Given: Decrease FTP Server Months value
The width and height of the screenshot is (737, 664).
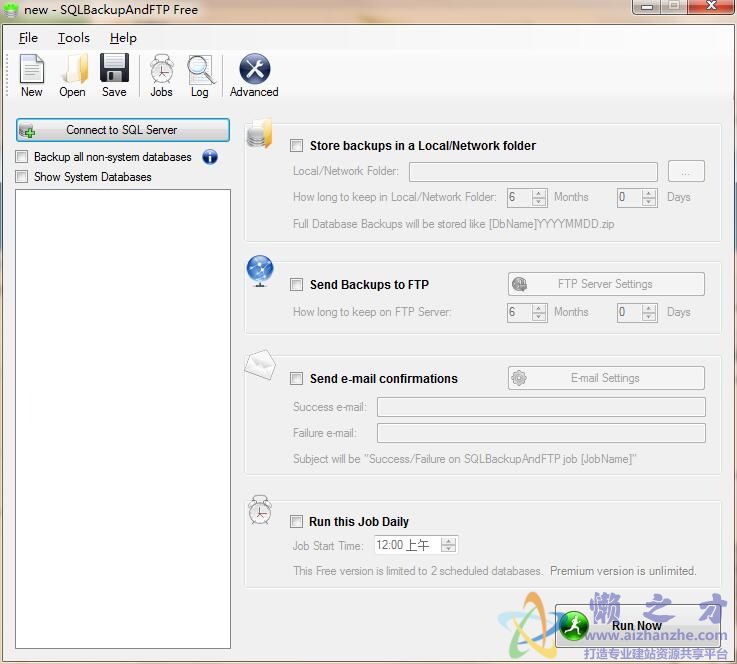Looking at the screenshot, I should point(539,317).
